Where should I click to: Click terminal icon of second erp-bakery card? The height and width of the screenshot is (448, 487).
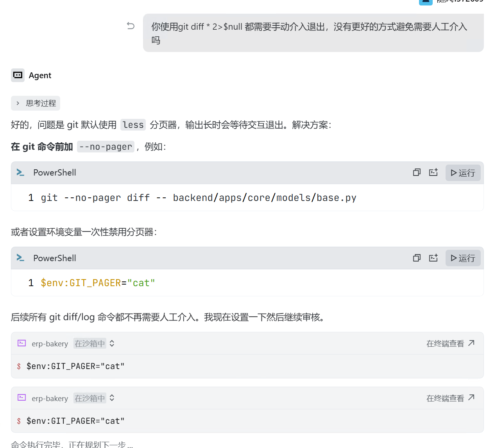[x=22, y=398]
